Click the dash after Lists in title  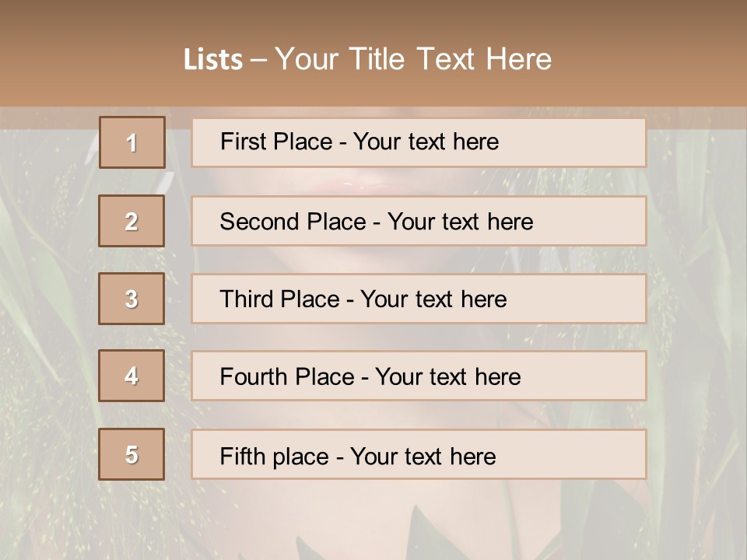point(258,60)
